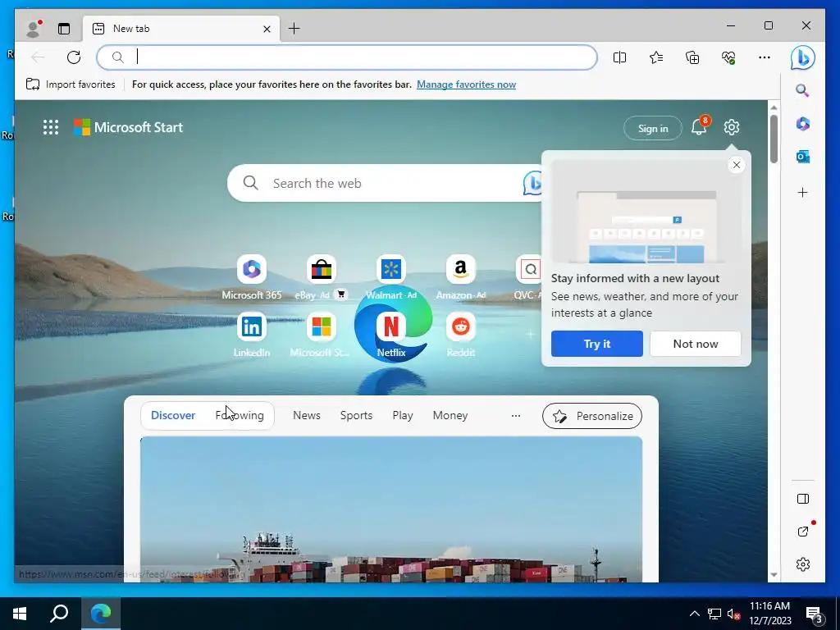
Task: Add app to sidebar with plus
Action: point(802,193)
